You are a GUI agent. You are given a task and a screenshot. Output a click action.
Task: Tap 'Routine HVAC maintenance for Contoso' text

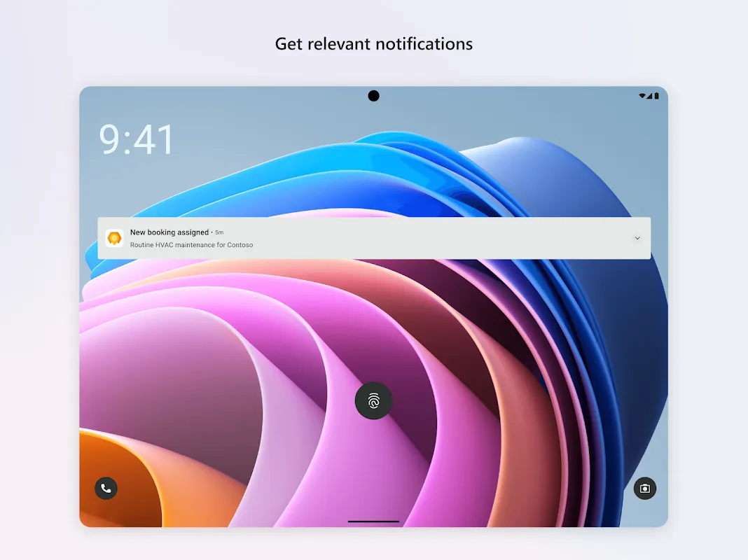(x=191, y=245)
